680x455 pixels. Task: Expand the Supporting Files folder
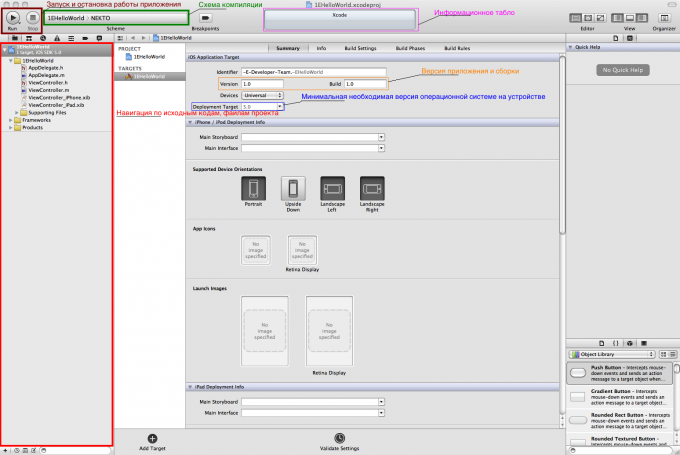17,113
